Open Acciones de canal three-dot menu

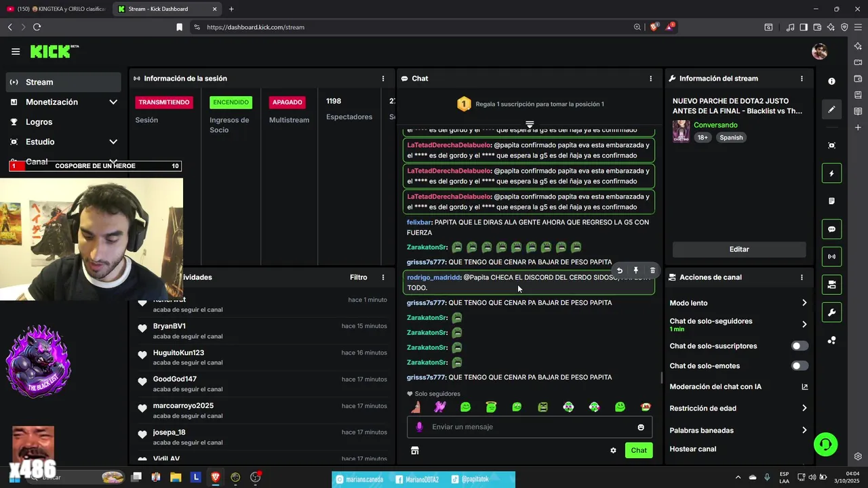(x=802, y=277)
